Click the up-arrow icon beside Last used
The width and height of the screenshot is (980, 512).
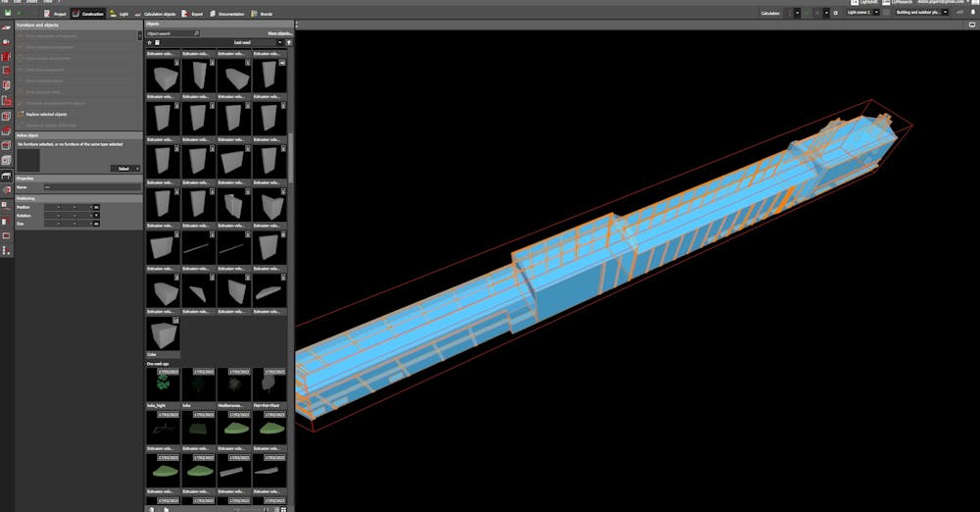288,42
